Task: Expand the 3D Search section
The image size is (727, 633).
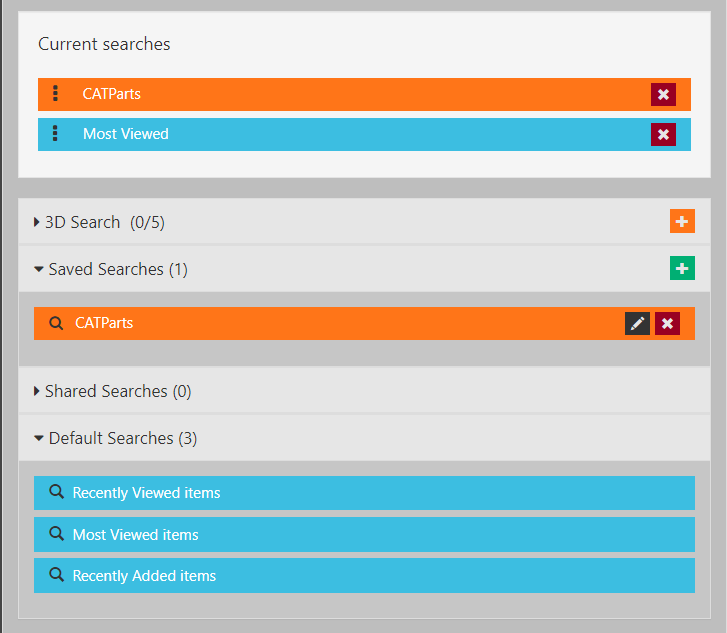Action: [x=37, y=222]
